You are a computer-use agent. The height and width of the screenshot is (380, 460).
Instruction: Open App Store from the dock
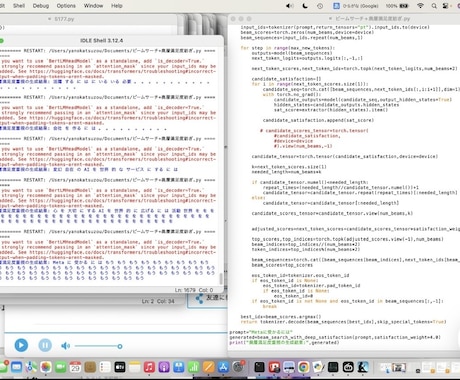(x=223, y=367)
